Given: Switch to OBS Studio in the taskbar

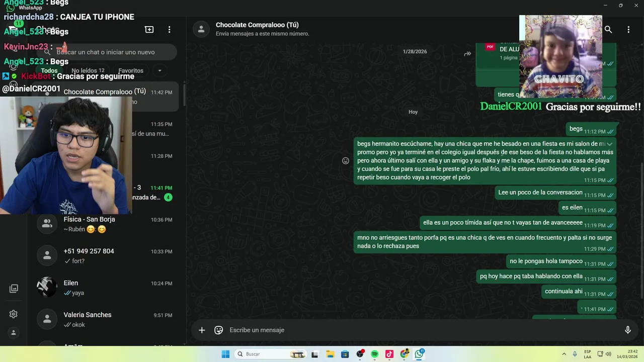Looking at the screenshot, I should tap(360, 354).
